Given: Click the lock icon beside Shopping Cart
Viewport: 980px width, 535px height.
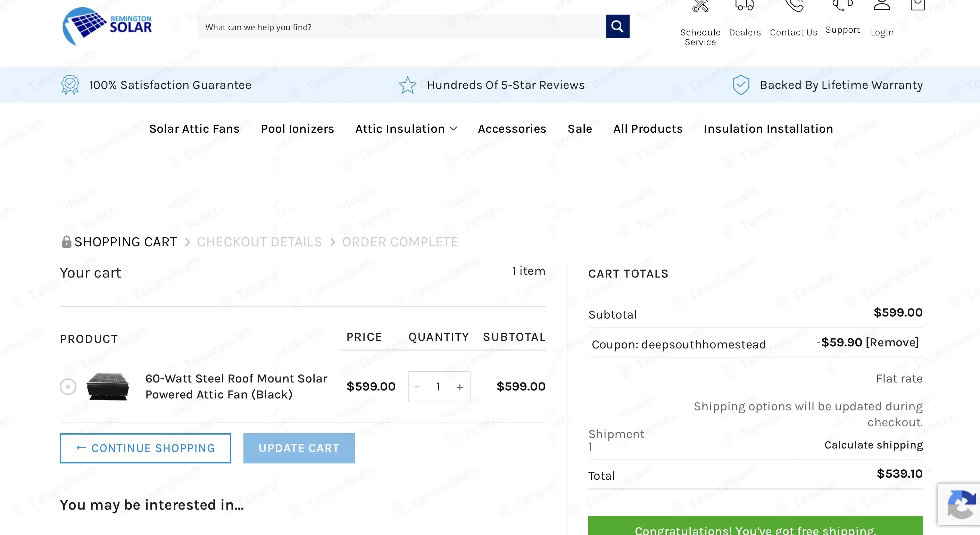Looking at the screenshot, I should click(x=66, y=242).
